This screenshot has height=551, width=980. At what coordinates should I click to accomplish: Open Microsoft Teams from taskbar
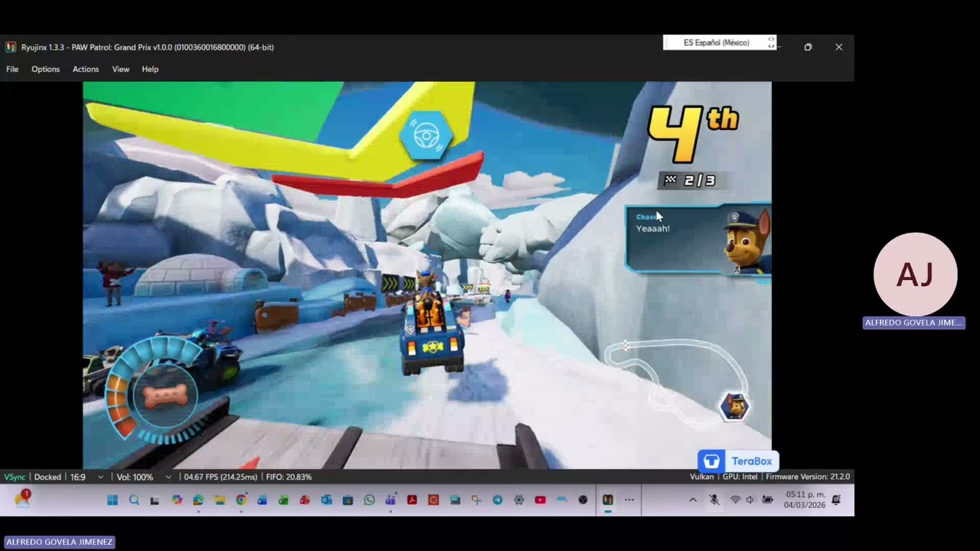point(390,500)
